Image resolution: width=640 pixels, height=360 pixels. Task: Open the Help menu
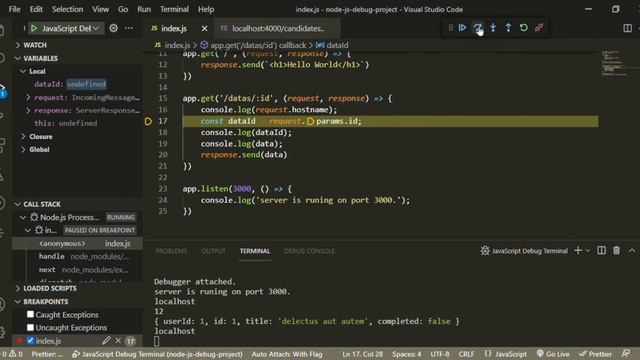tap(206, 9)
